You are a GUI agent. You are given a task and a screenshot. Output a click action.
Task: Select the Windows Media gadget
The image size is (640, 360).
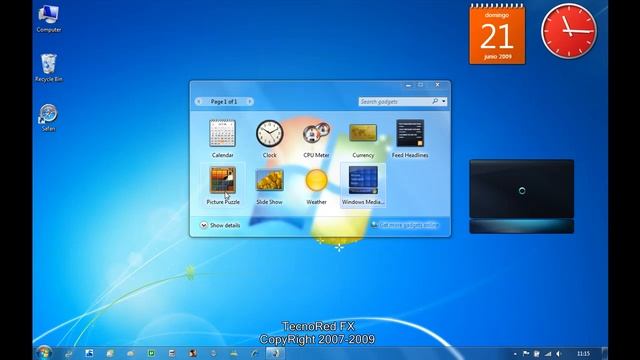point(363,185)
